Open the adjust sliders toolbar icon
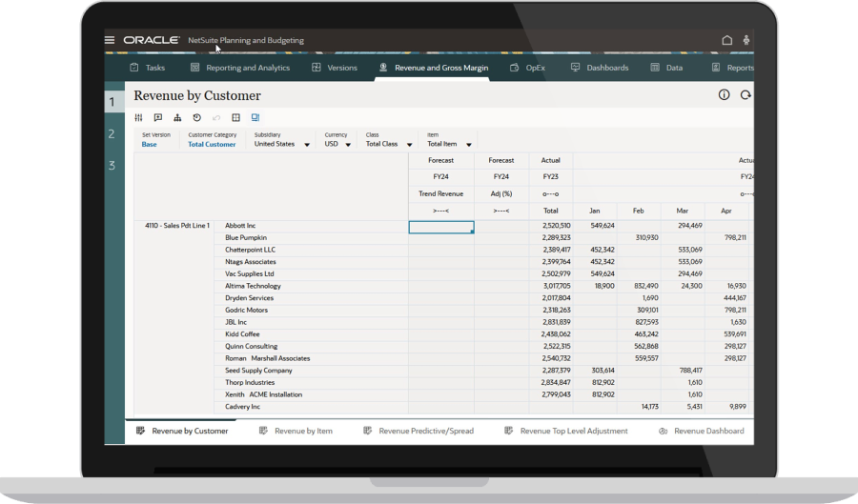The image size is (858, 504). point(138,118)
